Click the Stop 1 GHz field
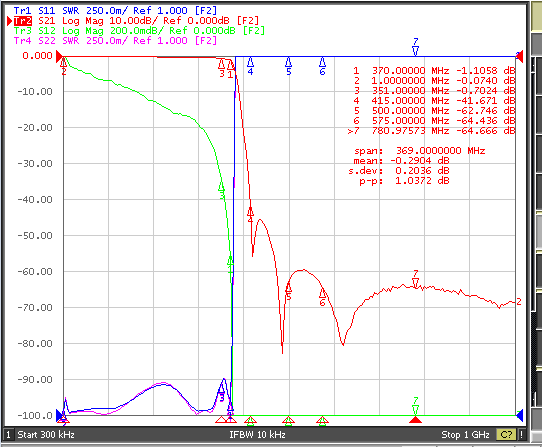 pyautogui.click(x=465, y=435)
